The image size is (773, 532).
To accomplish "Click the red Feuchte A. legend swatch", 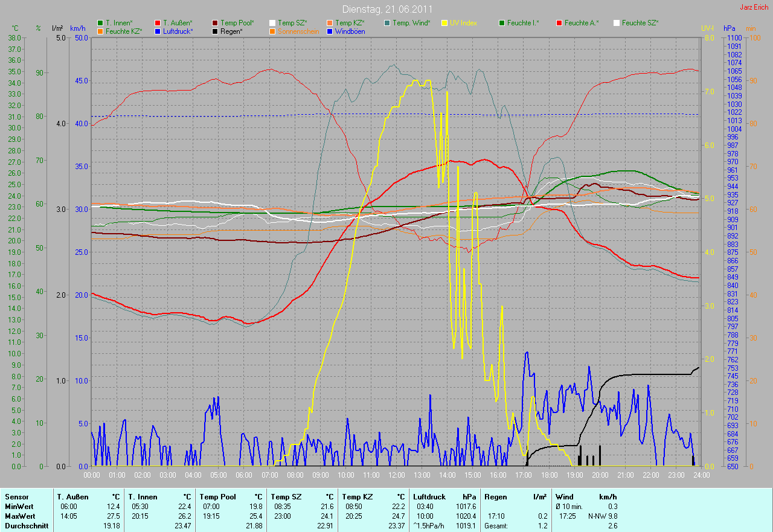I will coord(559,23).
